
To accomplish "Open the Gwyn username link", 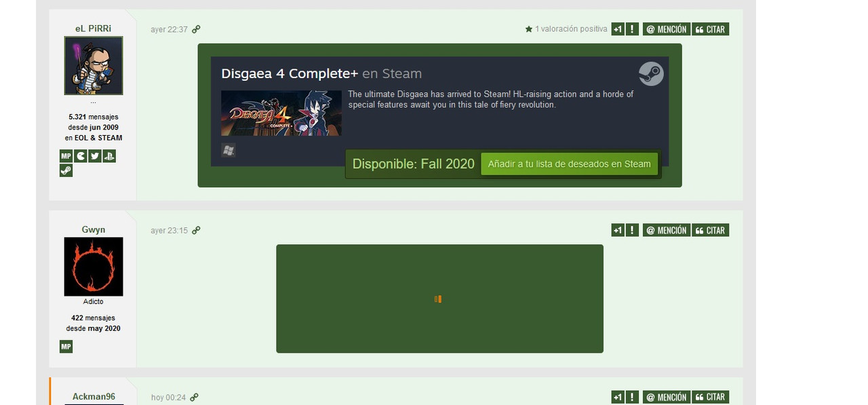I will (94, 229).
